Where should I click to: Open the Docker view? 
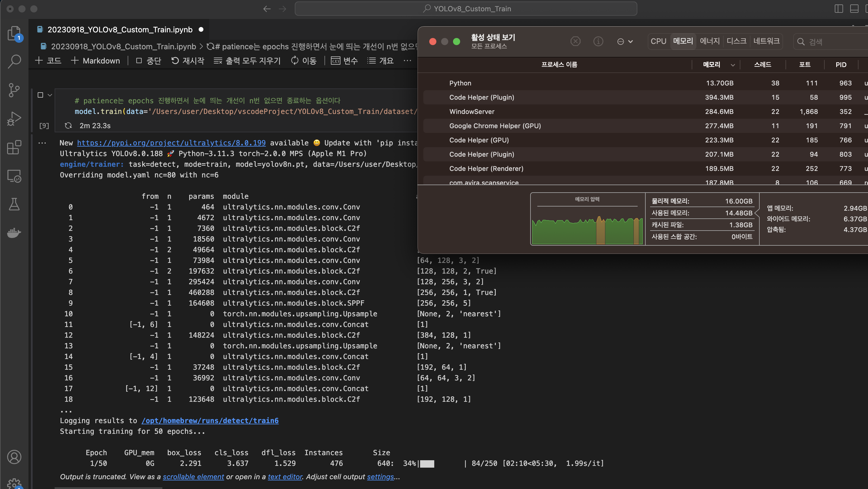pos(14,232)
